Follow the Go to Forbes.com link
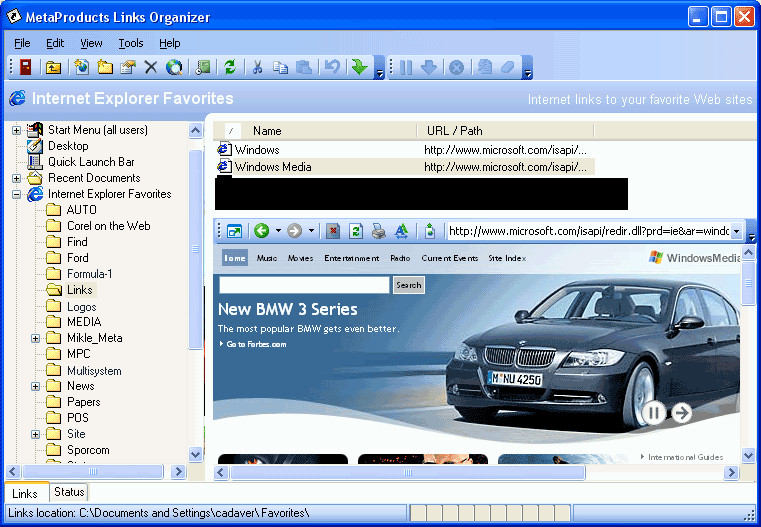761x527 pixels. pos(256,344)
